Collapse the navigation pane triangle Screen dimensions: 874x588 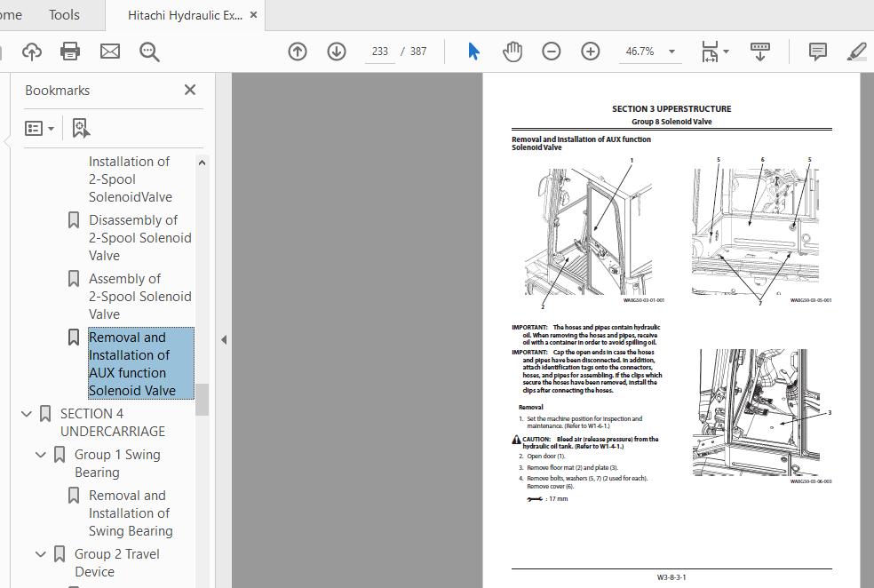click(x=224, y=339)
